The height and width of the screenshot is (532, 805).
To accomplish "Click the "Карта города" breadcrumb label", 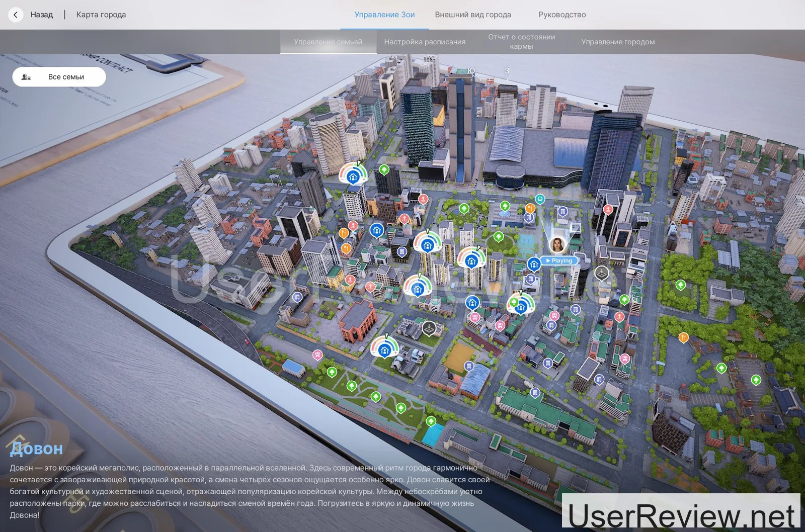I will [101, 15].
